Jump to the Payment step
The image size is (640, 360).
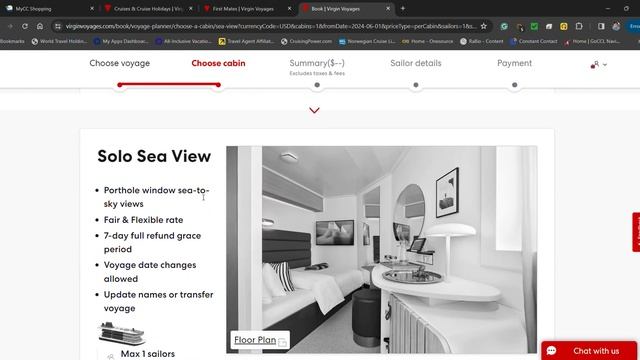point(514,63)
